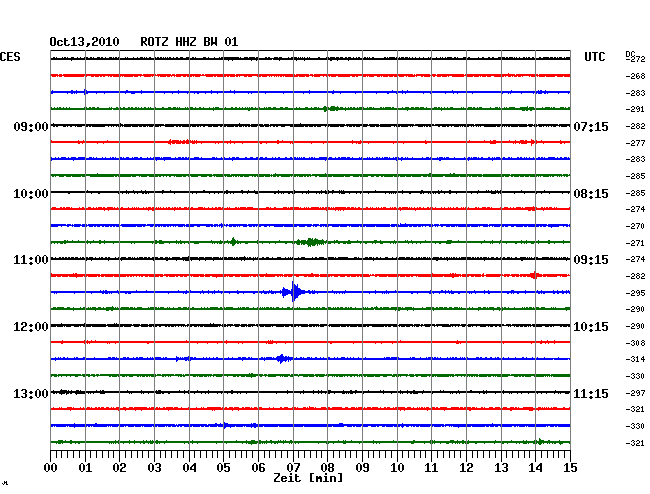Click the 12:00 local time label

31,327
